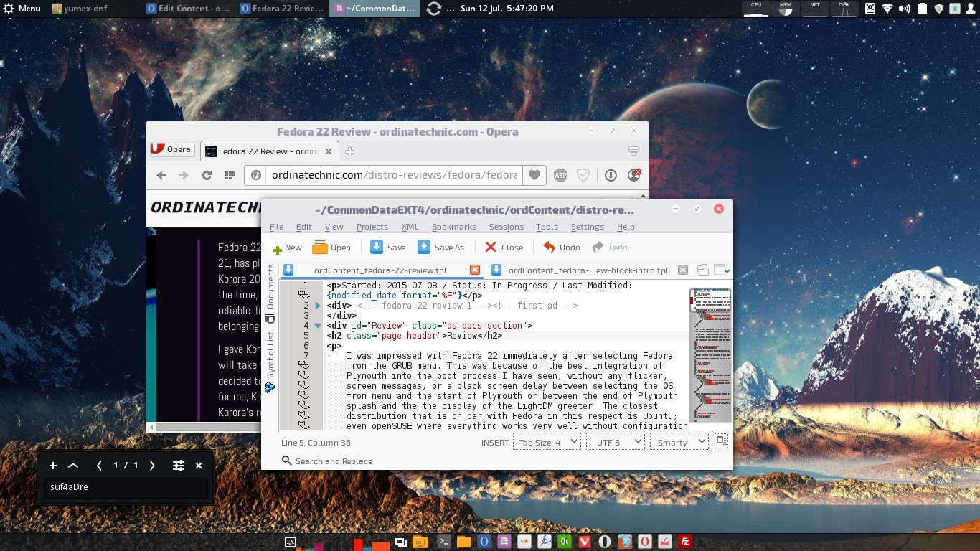
Task: Launch Vivaldi from the dock
Action: pyautogui.click(x=585, y=542)
